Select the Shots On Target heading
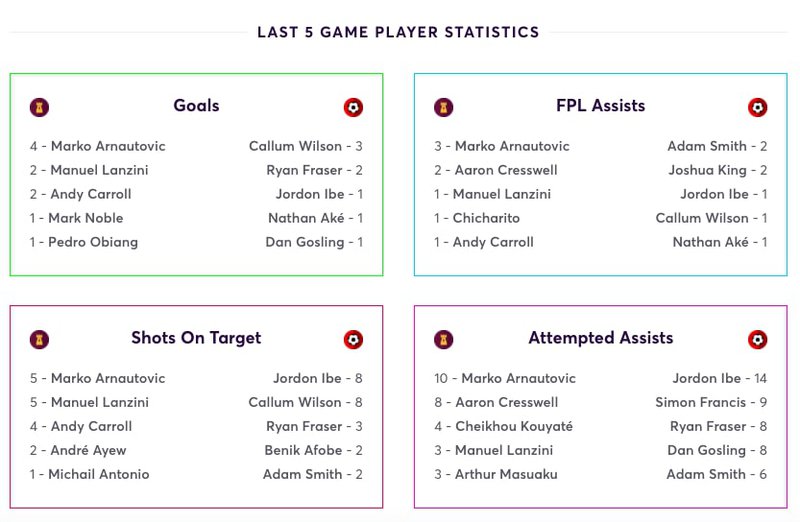The height and width of the screenshot is (522, 800). [196, 338]
